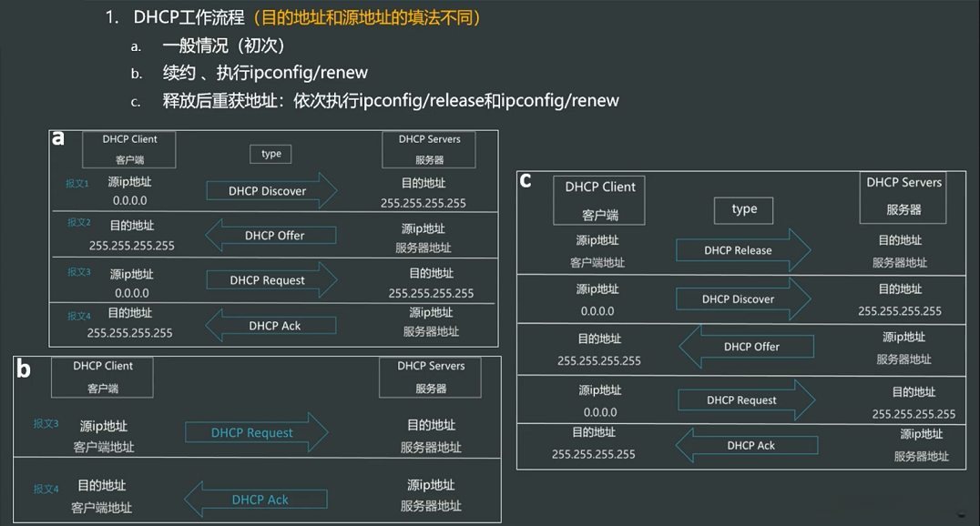Open the type box in diagram a
This screenshot has height=526, width=980.
(271, 154)
